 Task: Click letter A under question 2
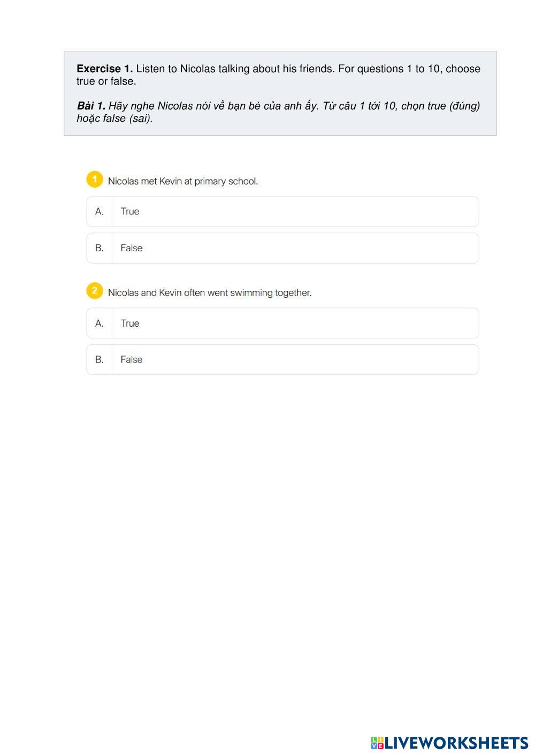[x=99, y=323]
